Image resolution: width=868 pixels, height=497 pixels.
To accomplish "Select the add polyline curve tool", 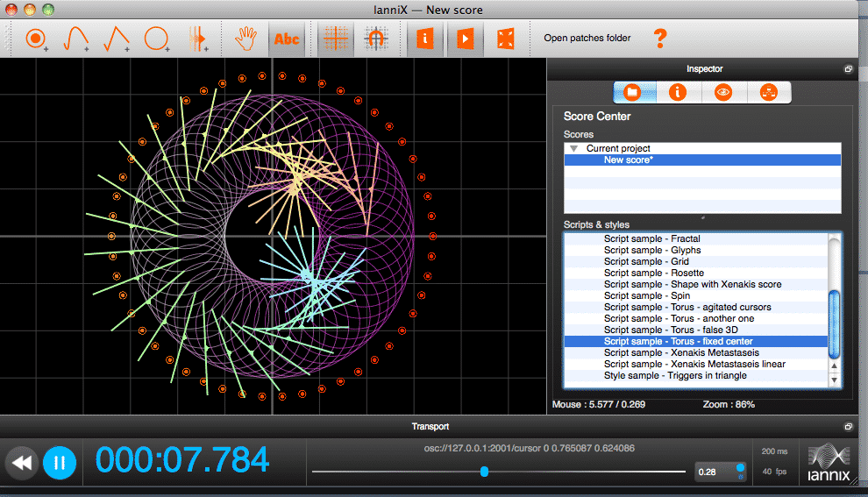I will coord(117,39).
